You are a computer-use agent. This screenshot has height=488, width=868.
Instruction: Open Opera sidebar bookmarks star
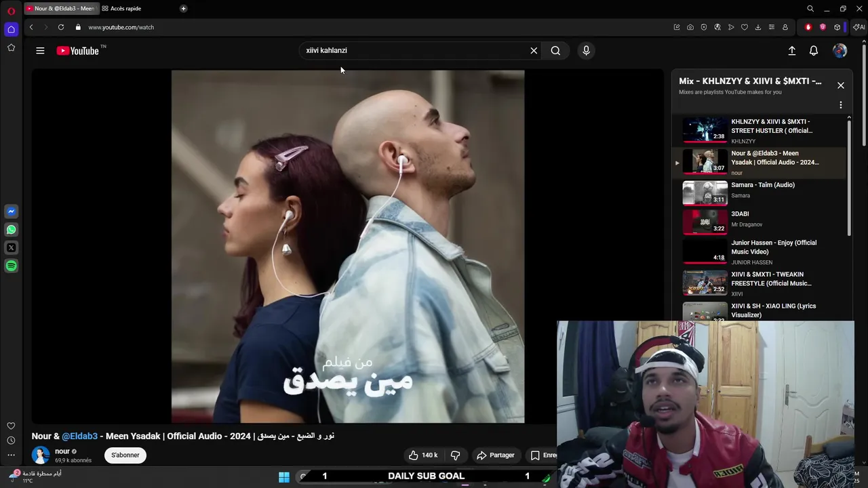point(11,47)
